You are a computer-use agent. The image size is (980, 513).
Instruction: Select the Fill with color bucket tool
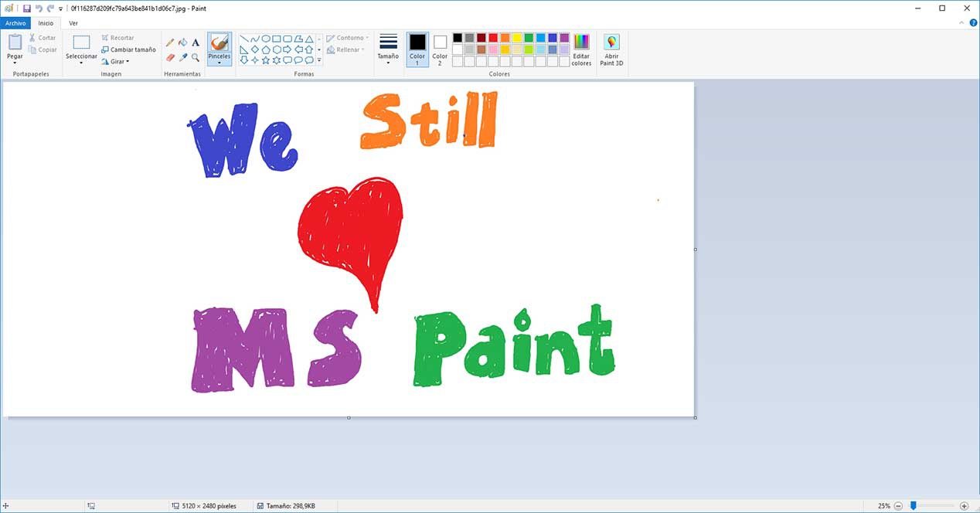(x=182, y=42)
